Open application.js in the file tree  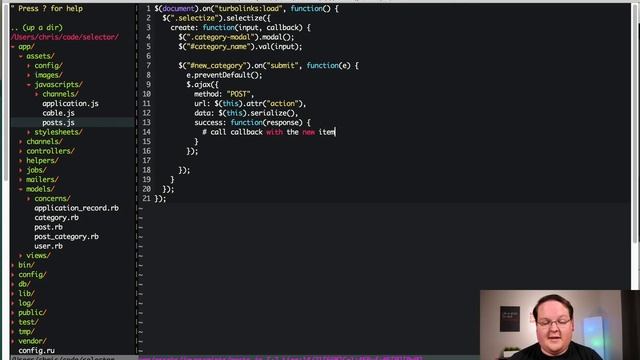coord(70,104)
